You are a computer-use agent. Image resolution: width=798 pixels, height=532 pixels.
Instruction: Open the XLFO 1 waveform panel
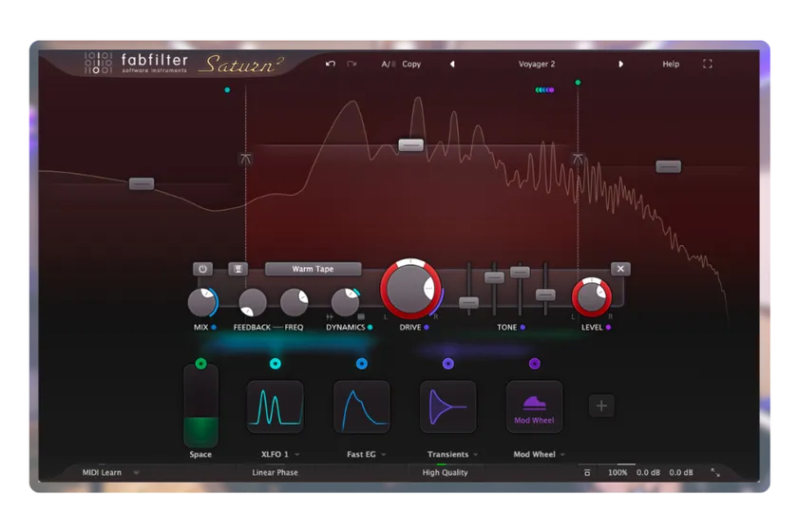[x=275, y=407]
